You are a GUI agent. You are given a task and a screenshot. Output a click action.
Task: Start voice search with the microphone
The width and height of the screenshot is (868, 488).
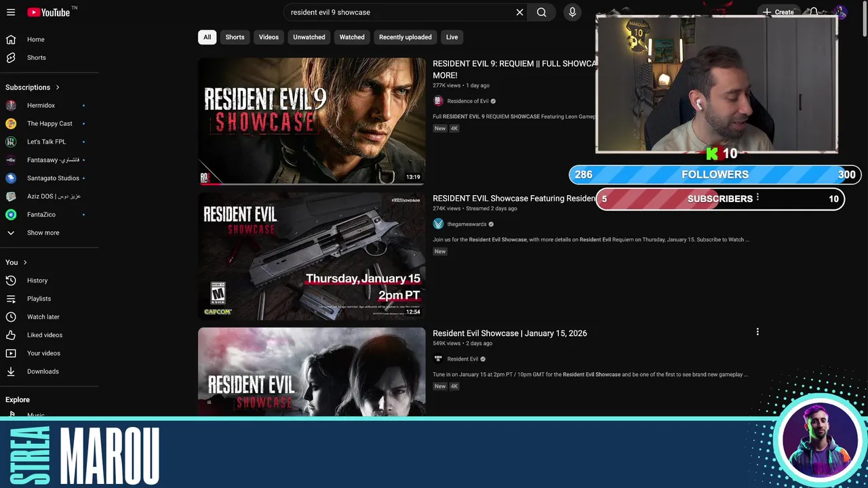pyautogui.click(x=572, y=12)
